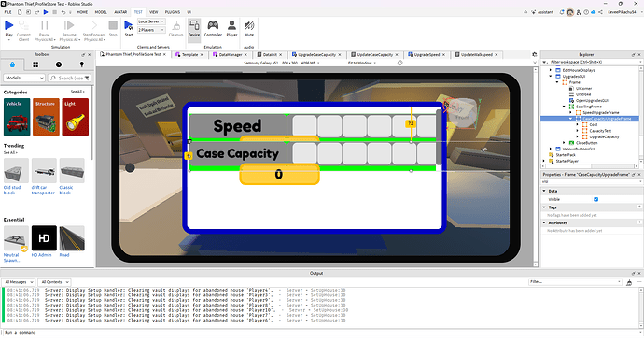
Task: Open the Player emulation tool
Action: [x=231, y=25]
